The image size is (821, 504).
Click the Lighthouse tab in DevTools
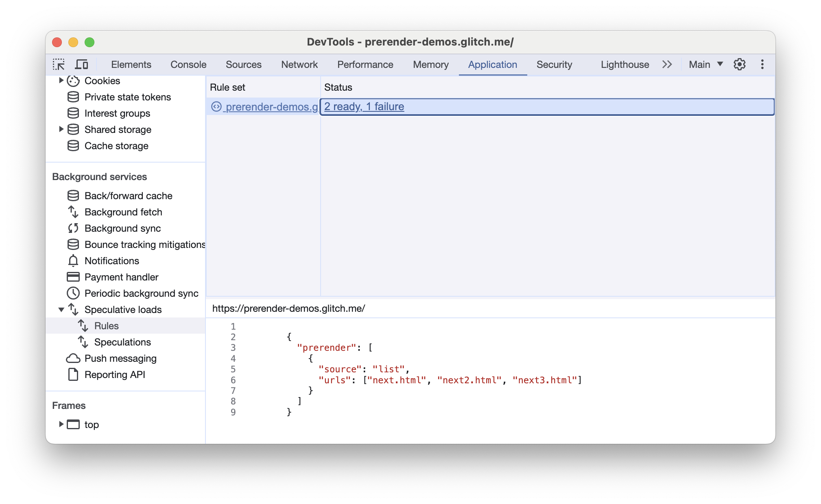[x=624, y=64]
